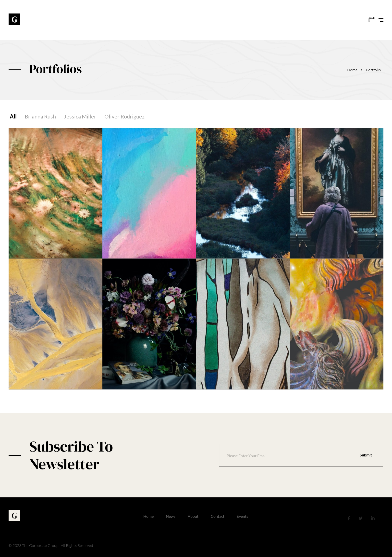Open the LinkedIn icon in footer

[373, 518]
